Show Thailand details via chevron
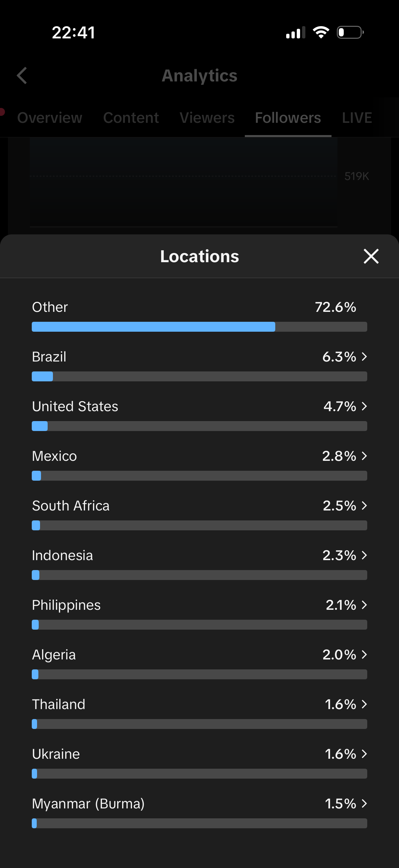Screen dimensions: 399x868 point(364,704)
